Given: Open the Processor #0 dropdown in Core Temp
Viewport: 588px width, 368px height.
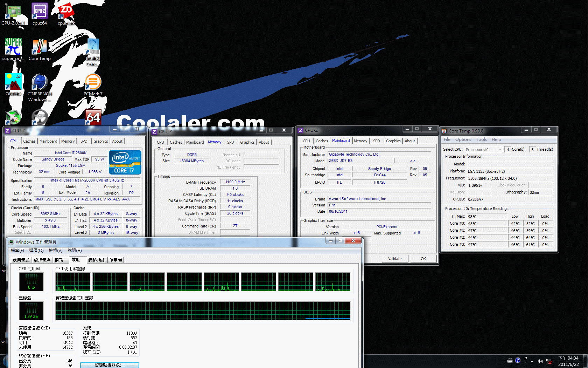Looking at the screenshot, I should click(x=484, y=150).
